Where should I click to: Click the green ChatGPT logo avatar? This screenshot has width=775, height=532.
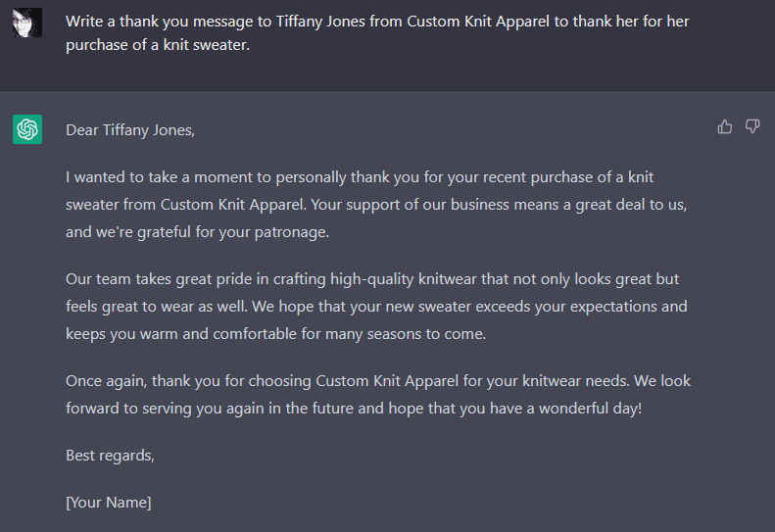(x=26, y=128)
